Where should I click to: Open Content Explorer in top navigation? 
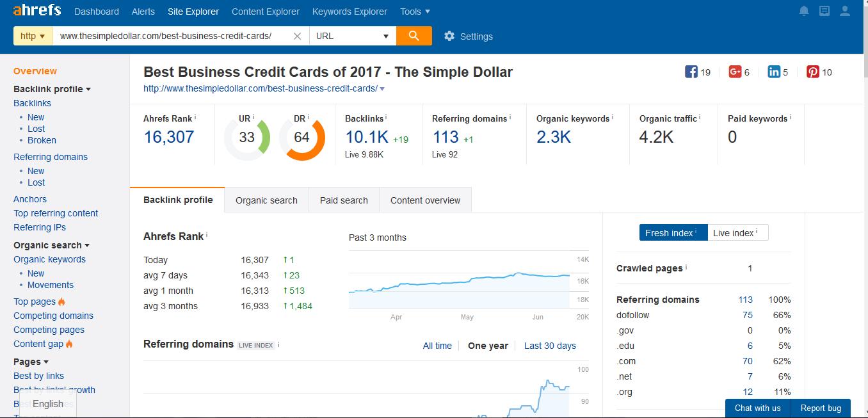(266, 12)
